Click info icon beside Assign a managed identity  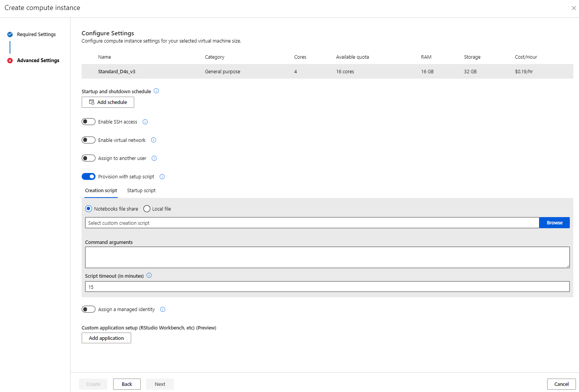163,310
